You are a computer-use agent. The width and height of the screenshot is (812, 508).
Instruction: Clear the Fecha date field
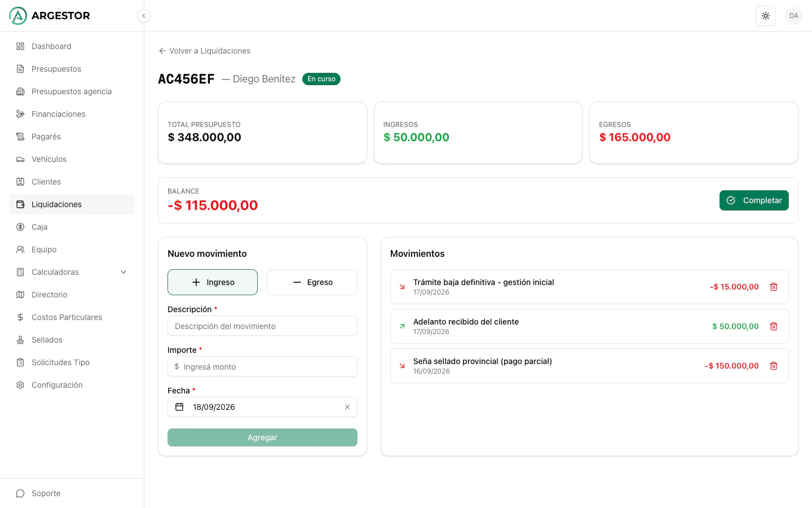point(347,407)
